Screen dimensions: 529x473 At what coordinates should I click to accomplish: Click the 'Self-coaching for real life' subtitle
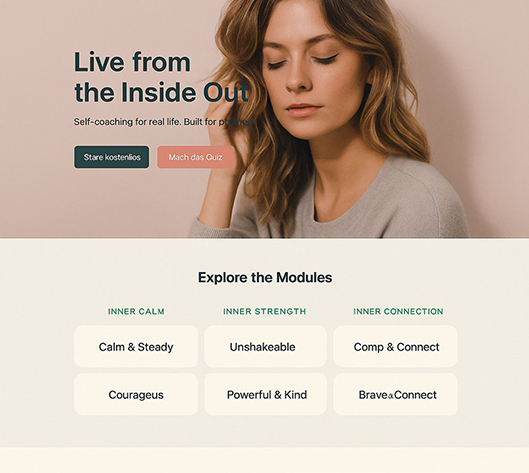163,122
